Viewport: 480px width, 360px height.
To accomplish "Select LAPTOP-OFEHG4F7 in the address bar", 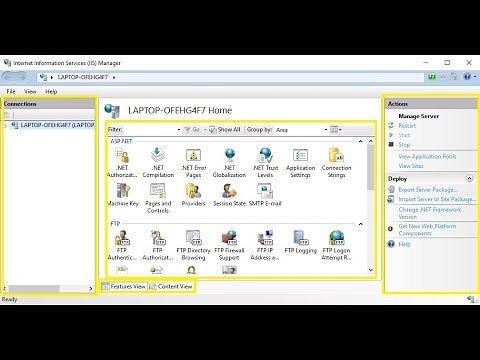I will point(83,77).
